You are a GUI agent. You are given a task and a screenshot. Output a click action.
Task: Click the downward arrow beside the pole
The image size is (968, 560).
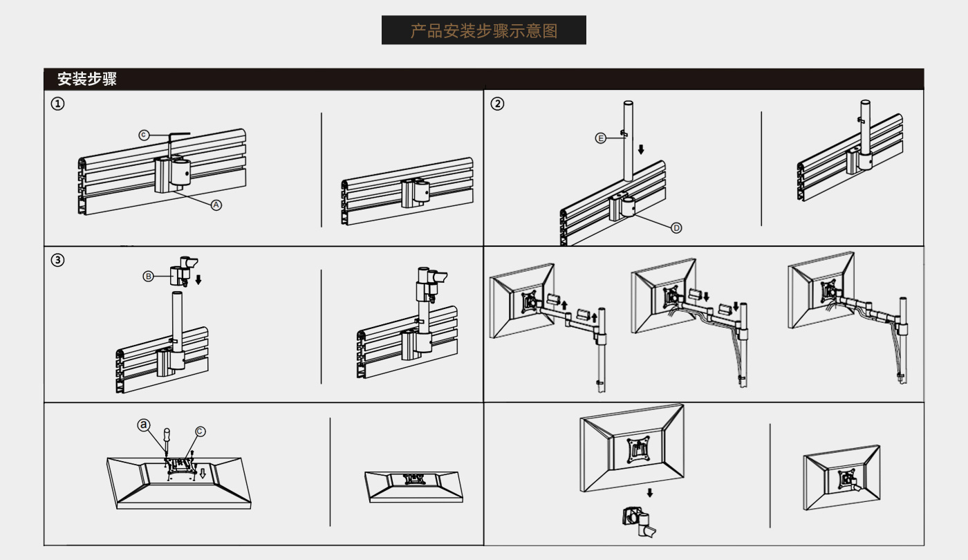[641, 149]
